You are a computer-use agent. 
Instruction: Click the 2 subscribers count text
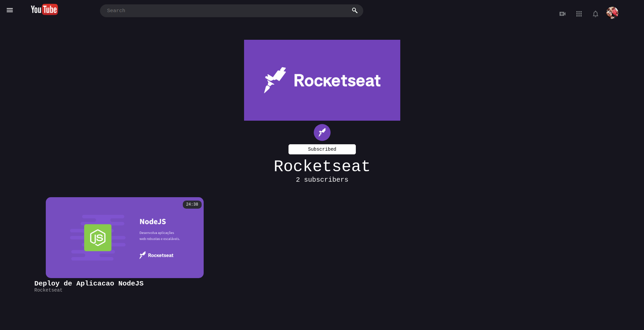[322, 180]
